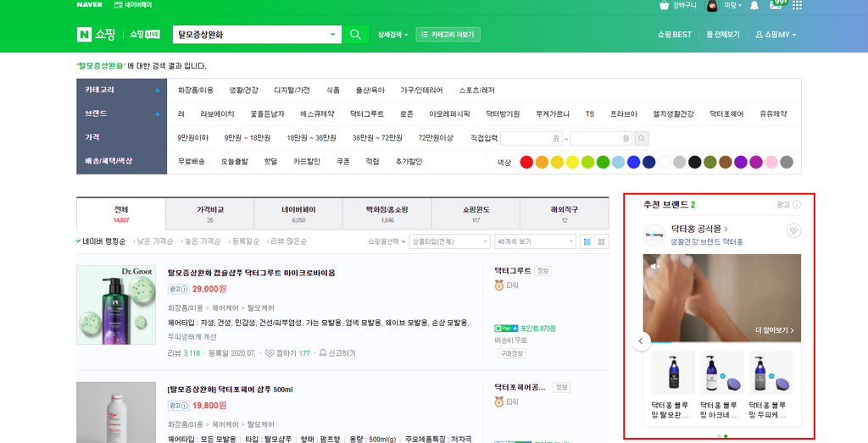Click the 쇼핑LIVE logo

pyautogui.click(x=145, y=34)
